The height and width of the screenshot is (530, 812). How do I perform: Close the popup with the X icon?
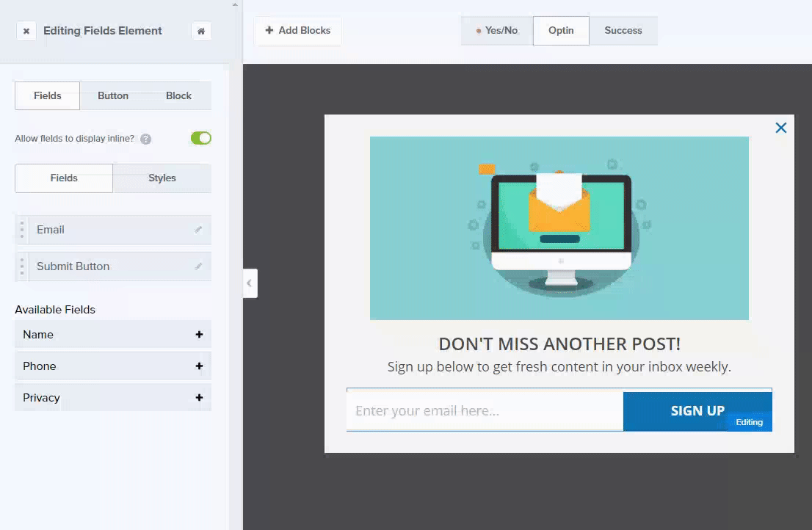(x=780, y=128)
